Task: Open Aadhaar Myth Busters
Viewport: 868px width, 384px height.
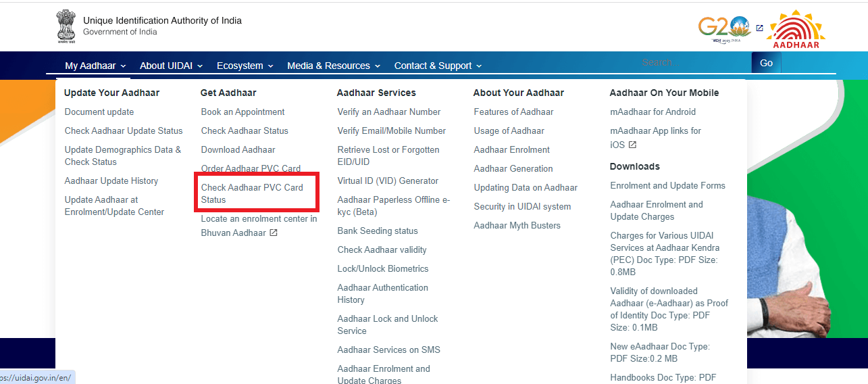Action: coord(517,226)
